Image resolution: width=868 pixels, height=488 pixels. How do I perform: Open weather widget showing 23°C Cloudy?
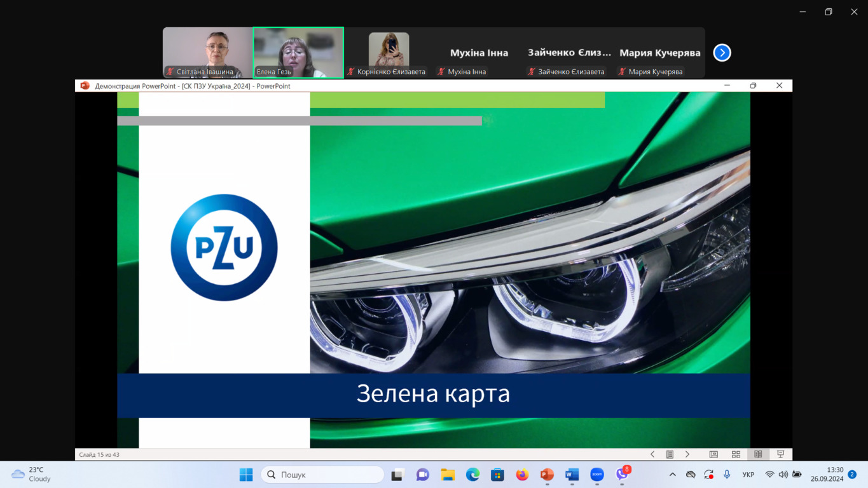[x=32, y=475]
